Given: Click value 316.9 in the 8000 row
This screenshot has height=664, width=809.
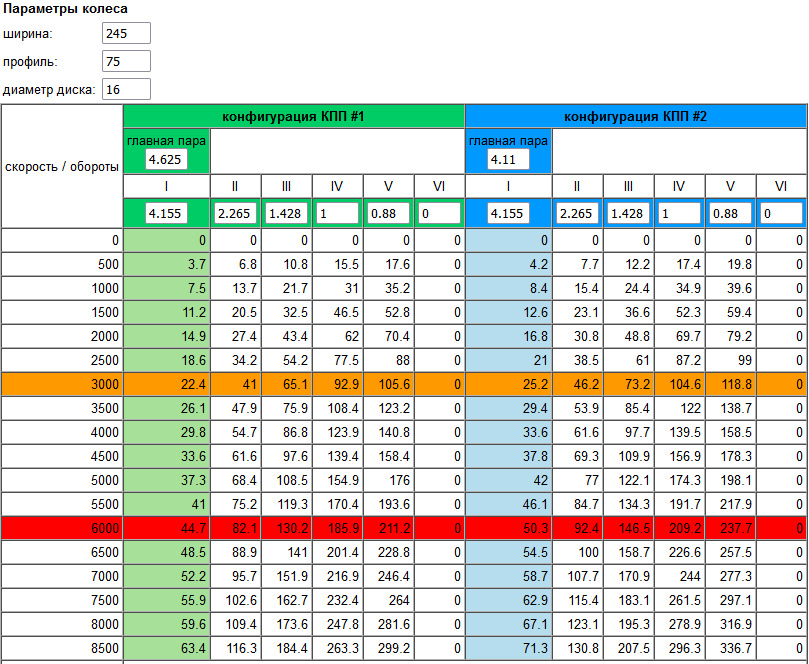Looking at the screenshot, I should (x=736, y=624).
